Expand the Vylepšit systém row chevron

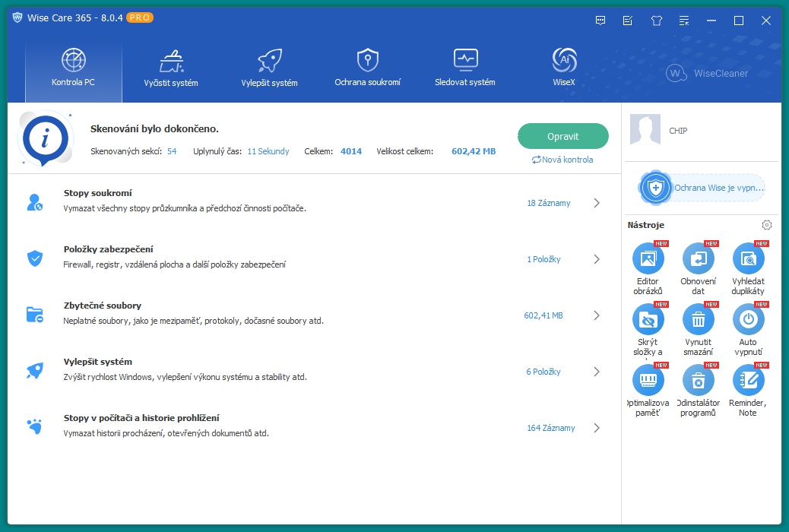pyautogui.click(x=597, y=372)
